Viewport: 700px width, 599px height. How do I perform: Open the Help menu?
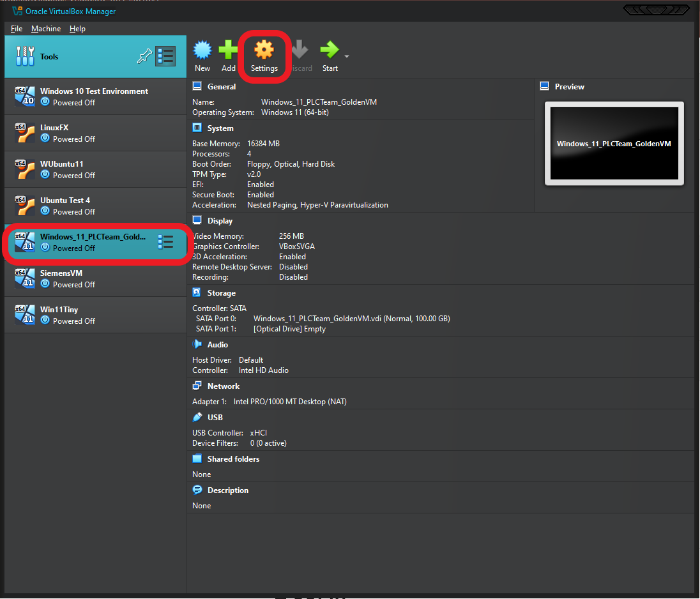[x=77, y=29]
